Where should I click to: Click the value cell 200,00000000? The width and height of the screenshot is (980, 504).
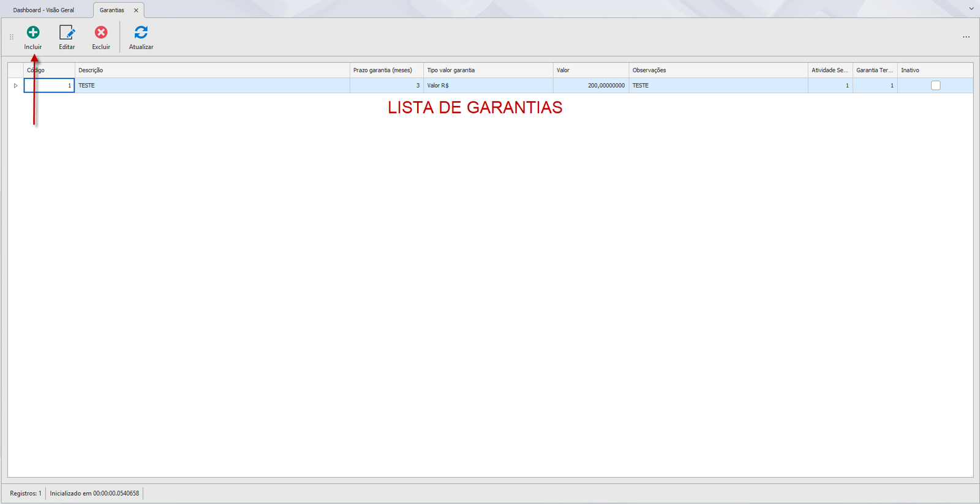(x=591, y=86)
